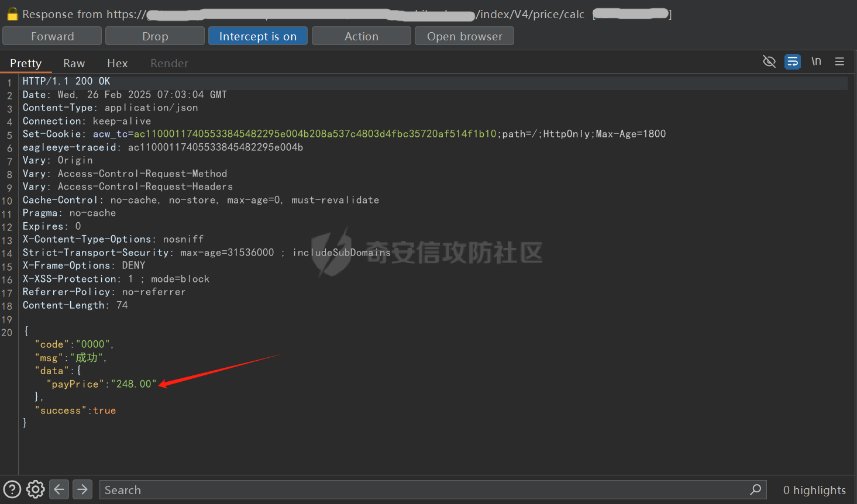This screenshot has height=504, width=857.
Task: Click the Forward button
Action: [x=52, y=36]
